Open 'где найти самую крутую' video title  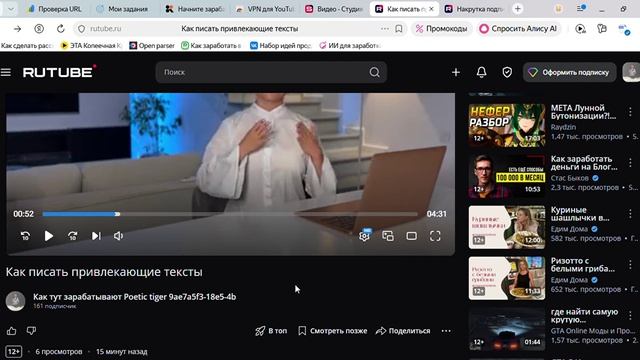click(x=584, y=316)
